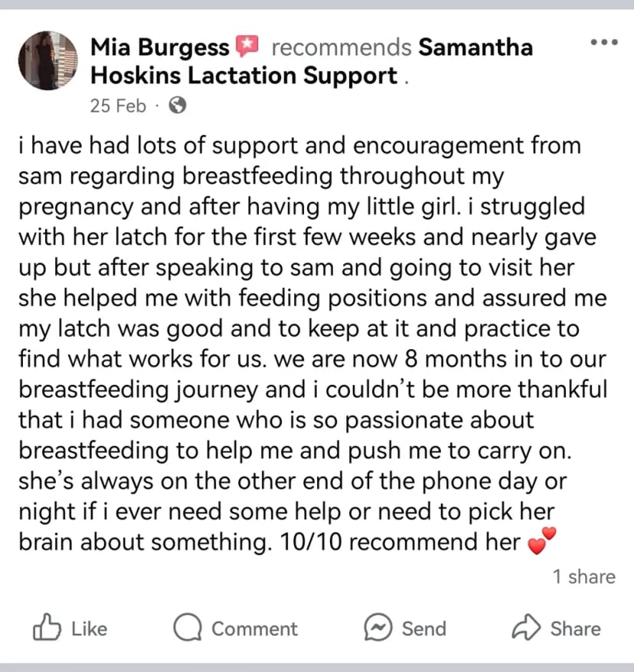Open 'Hoskins Lactation Support' page text
This screenshot has height=672, width=634.
(244, 76)
